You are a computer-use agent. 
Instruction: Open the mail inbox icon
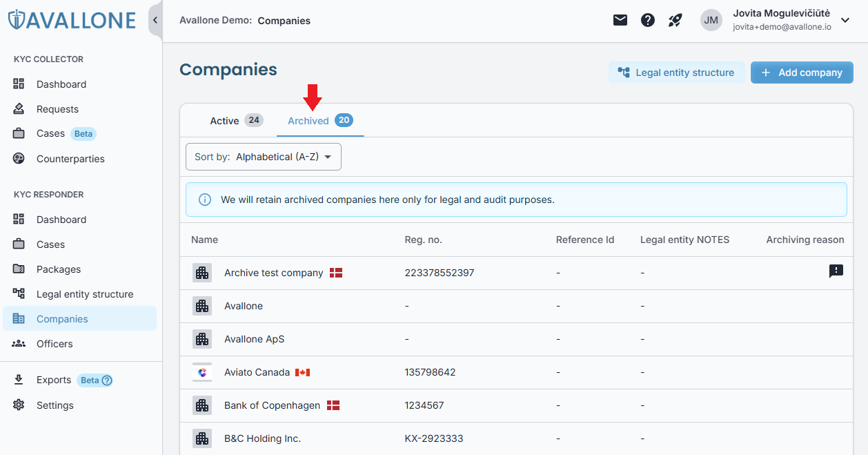point(620,20)
